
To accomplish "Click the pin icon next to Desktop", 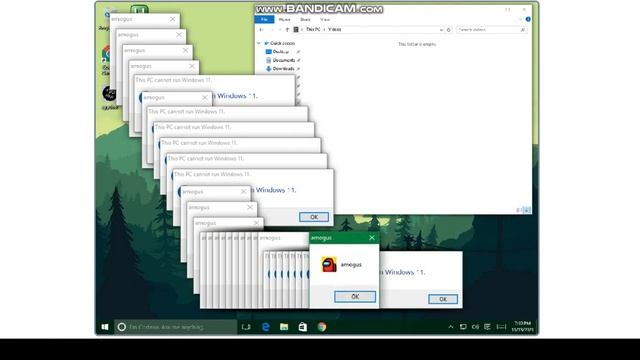I will 298,52.
